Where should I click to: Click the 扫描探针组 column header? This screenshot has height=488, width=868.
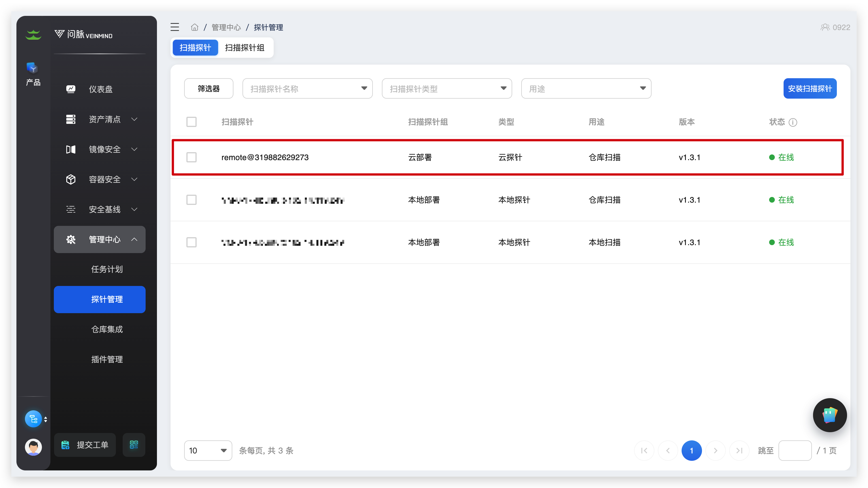pyautogui.click(x=428, y=122)
